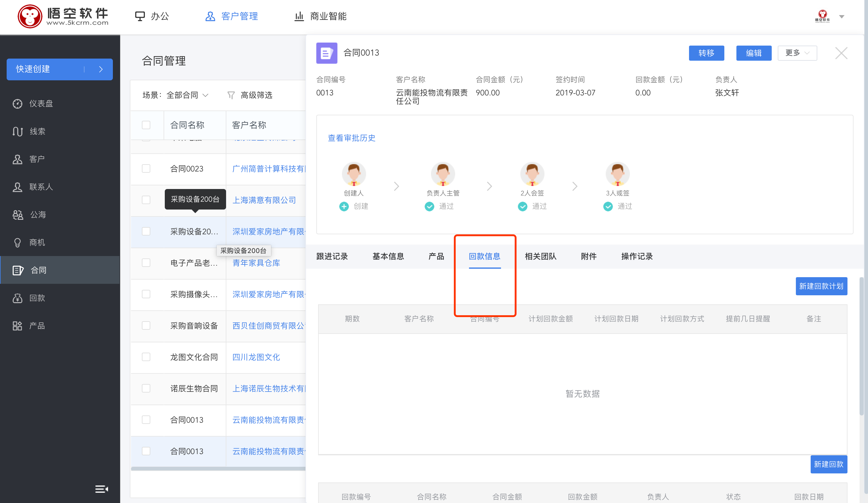Click the 客户管理 person icon
Screen dimensions: 868x503
[x=210, y=16]
